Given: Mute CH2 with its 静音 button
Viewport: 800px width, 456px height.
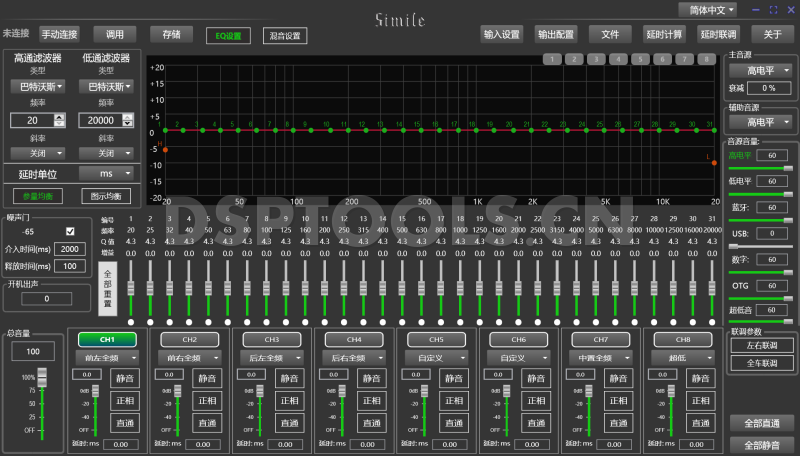Looking at the screenshot, I should point(207,379).
